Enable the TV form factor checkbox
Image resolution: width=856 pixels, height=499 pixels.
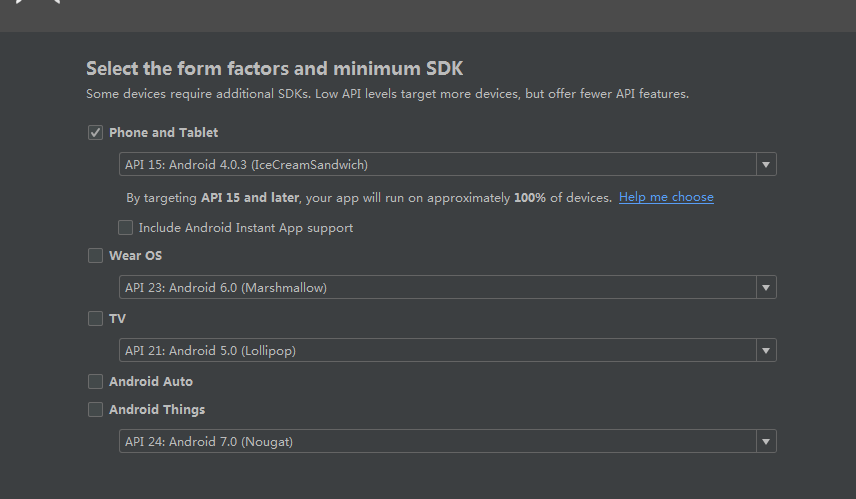tap(96, 319)
